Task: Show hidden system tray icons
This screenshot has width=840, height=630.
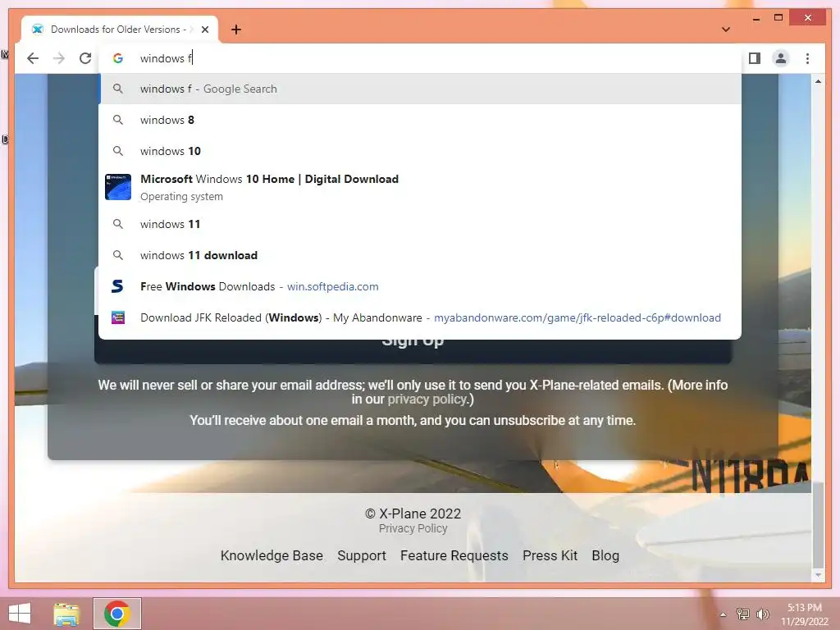Action: (x=724, y=614)
